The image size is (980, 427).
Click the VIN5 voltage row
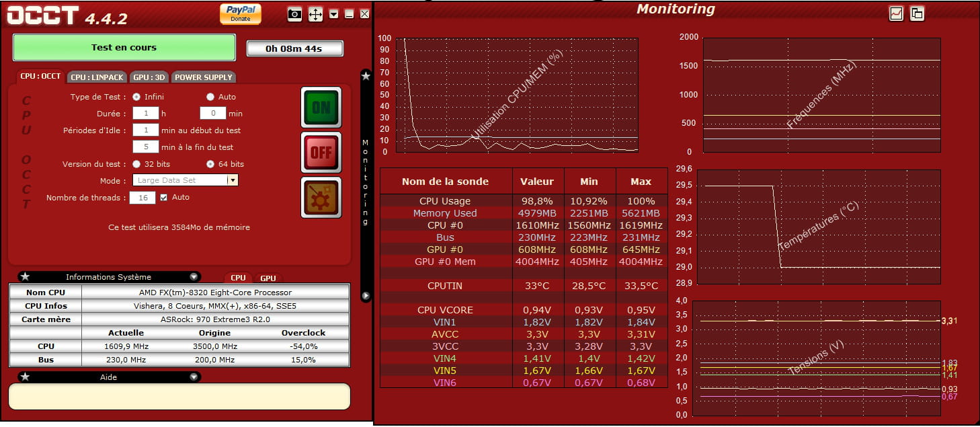point(524,371)
